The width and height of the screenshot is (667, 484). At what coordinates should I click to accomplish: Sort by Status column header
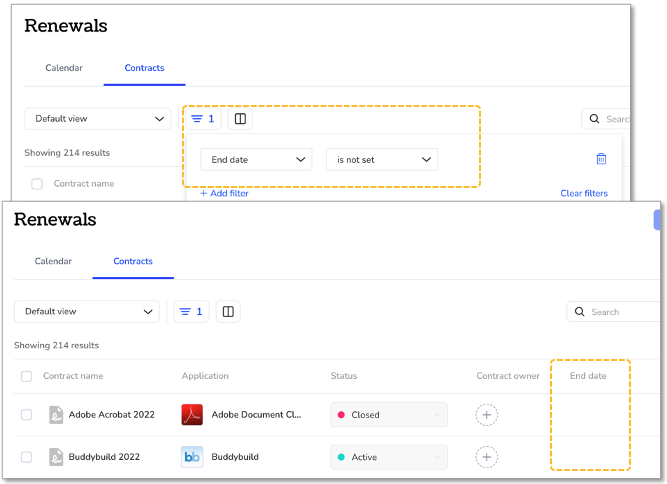point(344,376)
